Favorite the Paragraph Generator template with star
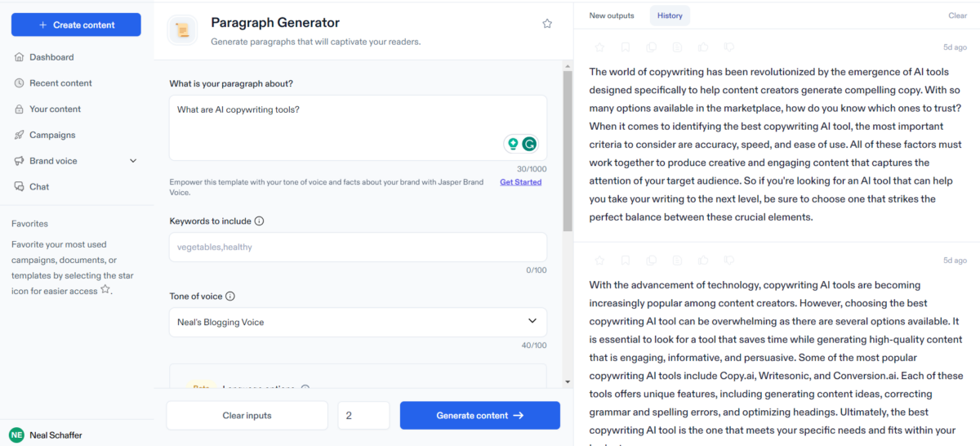Screen dimensions: 980x446 point(547,24)
